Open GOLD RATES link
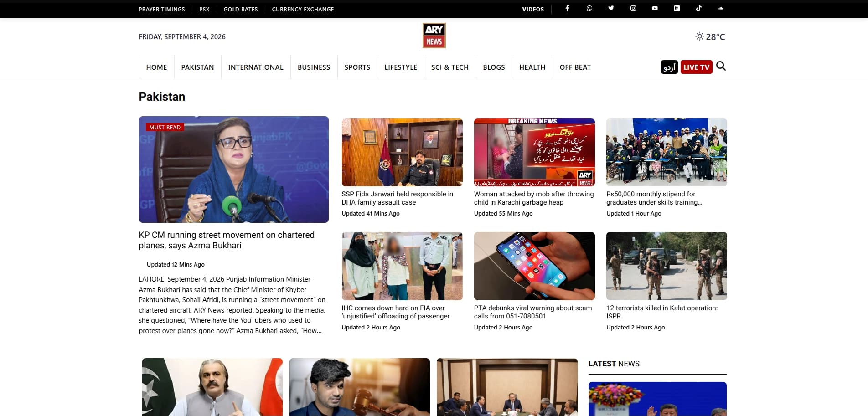 pyautogui.click(x=241, y=9)
